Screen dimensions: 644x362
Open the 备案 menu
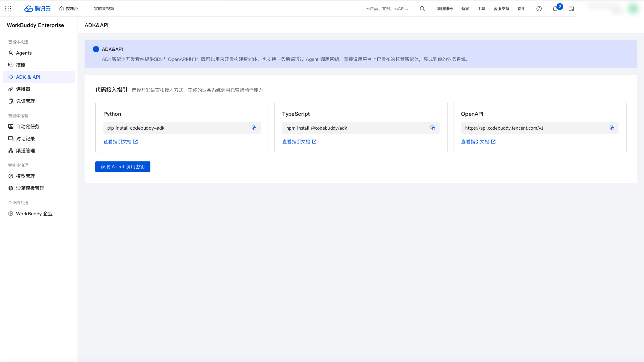click(x=465, y=9)
